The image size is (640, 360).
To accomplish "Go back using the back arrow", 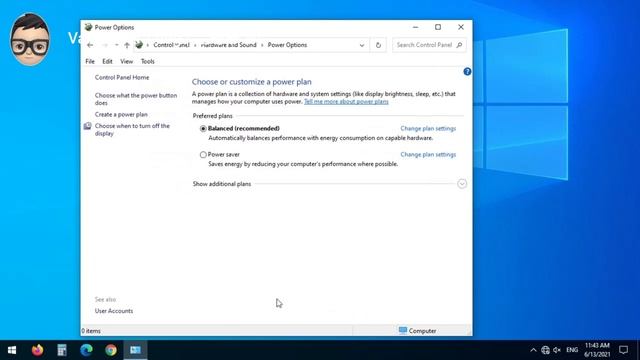I will pos(90,45).
